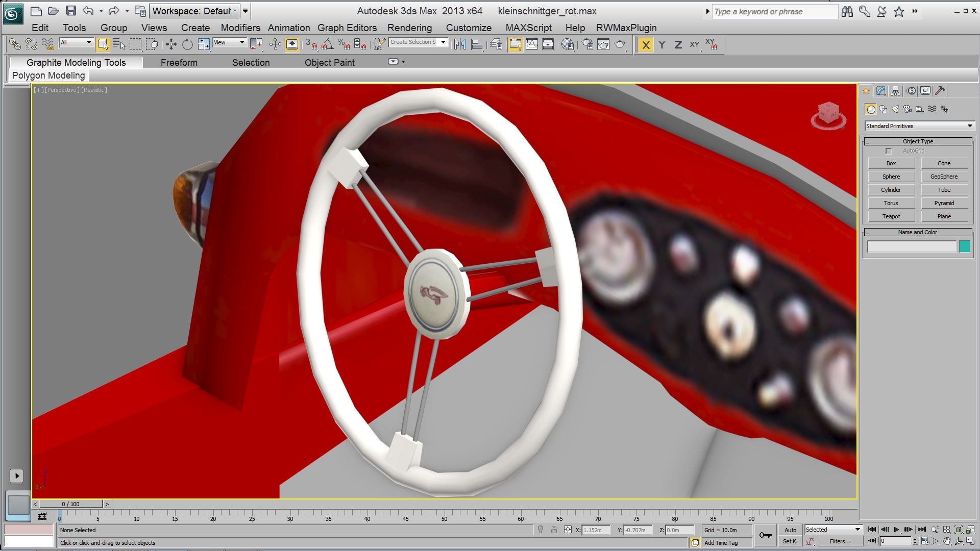Click the teal object color swatch

pos(964,247)
